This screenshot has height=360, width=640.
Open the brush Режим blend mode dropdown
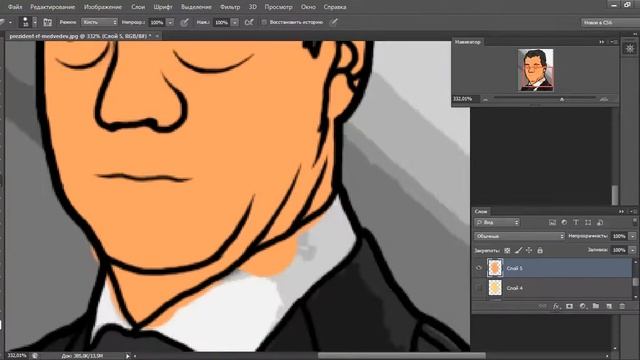click(x=99, y=22)
